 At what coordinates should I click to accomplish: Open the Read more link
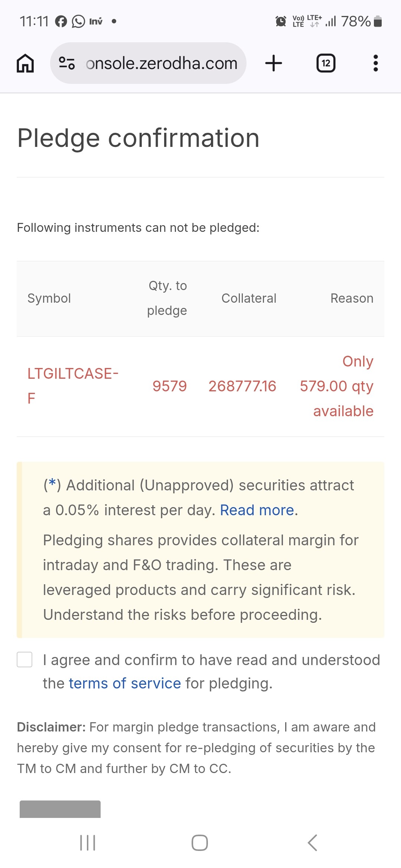pyautogui.click(x=257, y=510)
